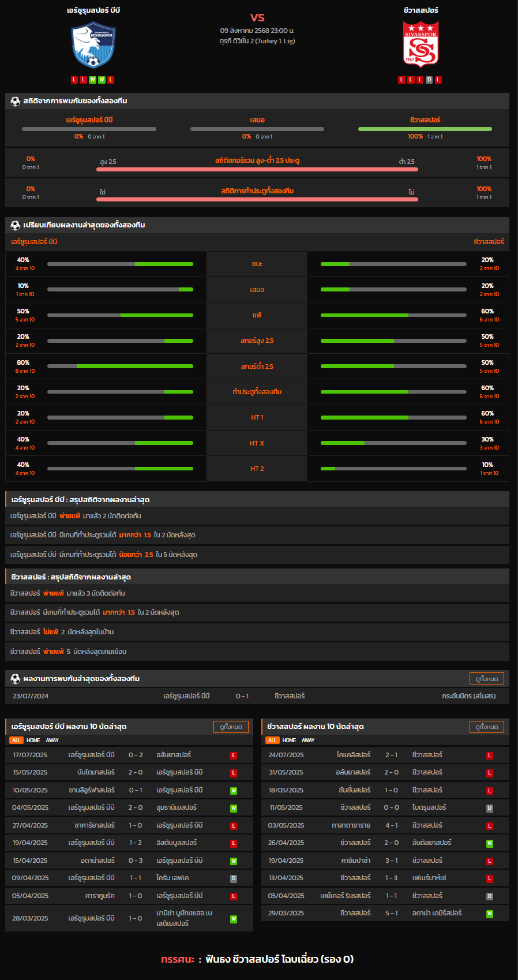518x980 pixels.
Task: Click opponent name อลันยาสปอร์ in 17/07/2025 row
Action: [x=174, y=755]
